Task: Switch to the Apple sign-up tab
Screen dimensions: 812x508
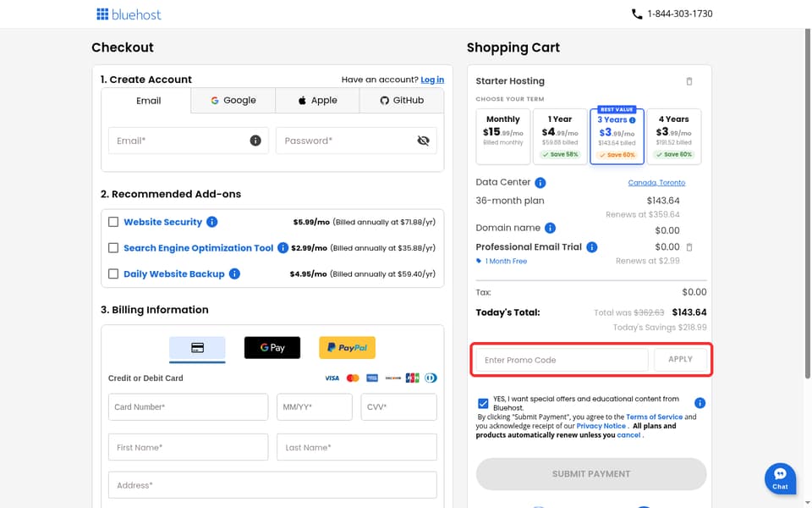Action: 317,101
